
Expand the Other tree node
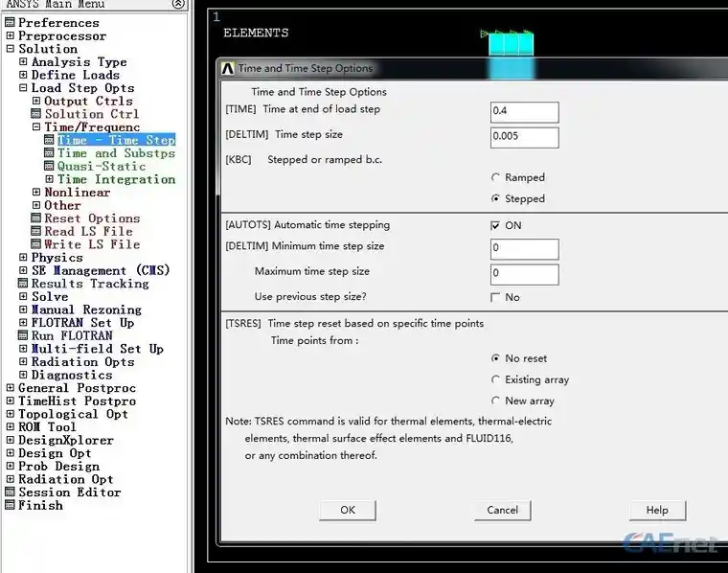(36, 205)
